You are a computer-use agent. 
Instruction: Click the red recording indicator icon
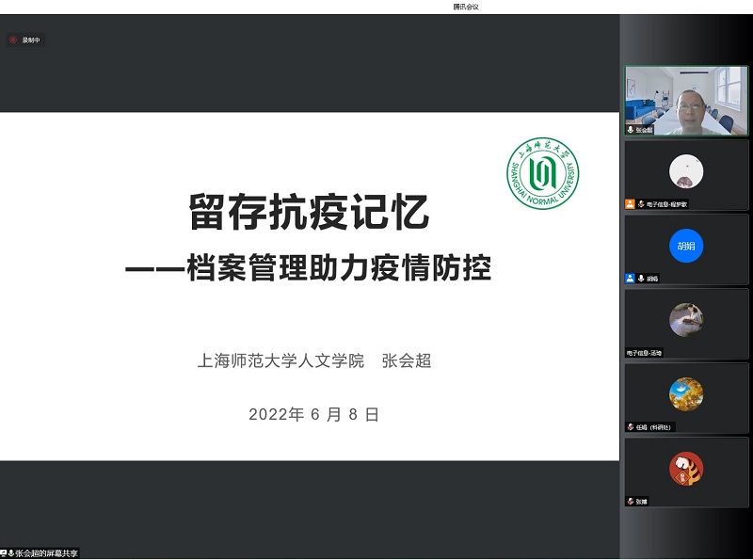point(13,40)
